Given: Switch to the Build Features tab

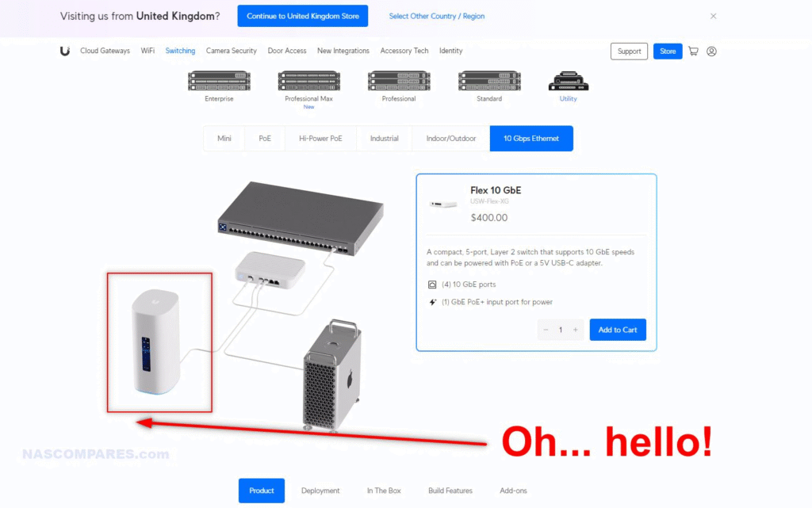Looking at the screenshot, I should (450, 491).
